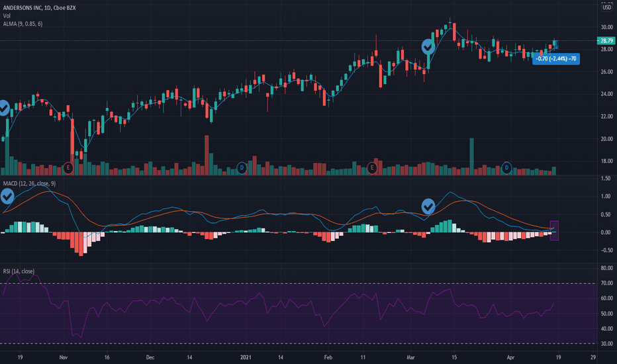617x364 pixels.
Task: Click the 29 date on time axis
Action: 593,357
